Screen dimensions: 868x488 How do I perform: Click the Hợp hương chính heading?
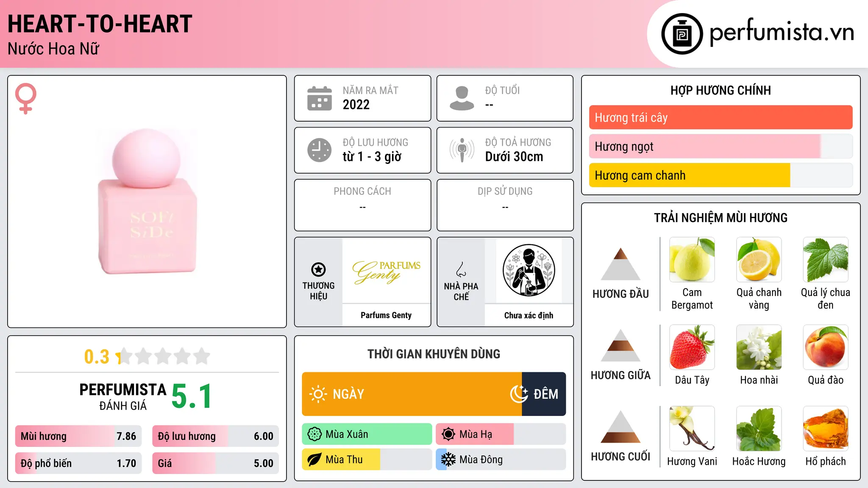[721, 90]
